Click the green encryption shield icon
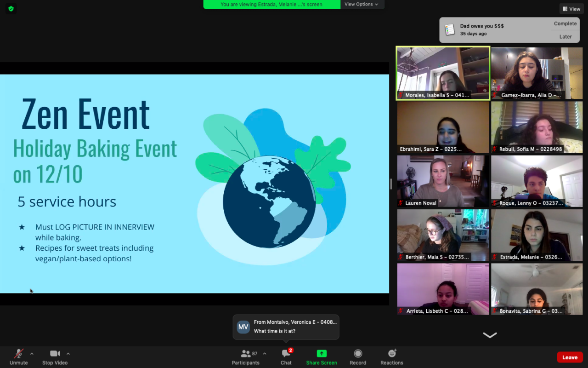 coord(11,8)
